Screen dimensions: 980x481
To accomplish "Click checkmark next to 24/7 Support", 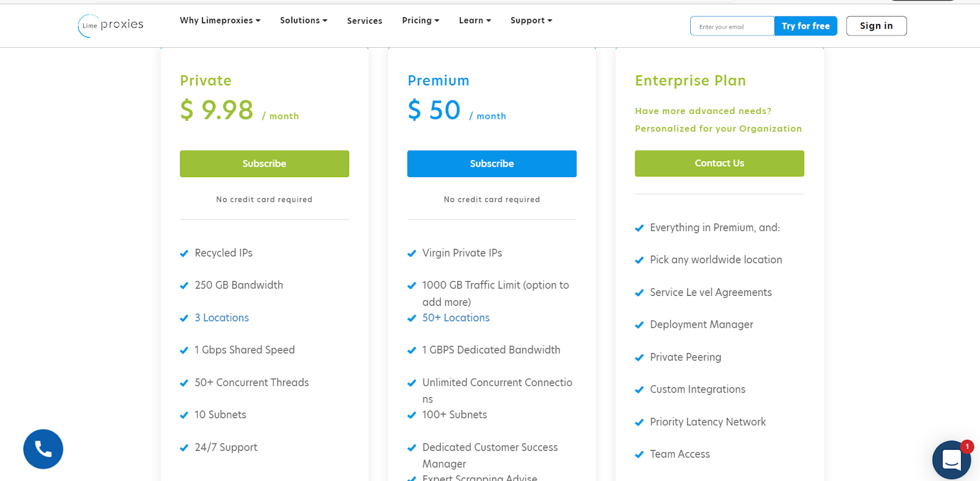I will coord(184,448).
